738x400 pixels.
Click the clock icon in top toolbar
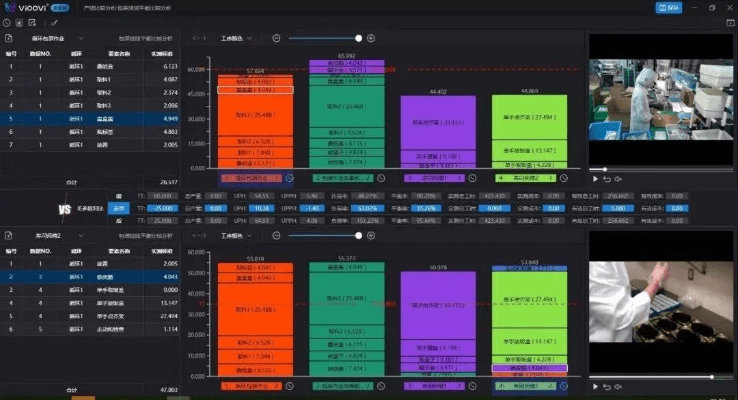[x=8, y=21]
